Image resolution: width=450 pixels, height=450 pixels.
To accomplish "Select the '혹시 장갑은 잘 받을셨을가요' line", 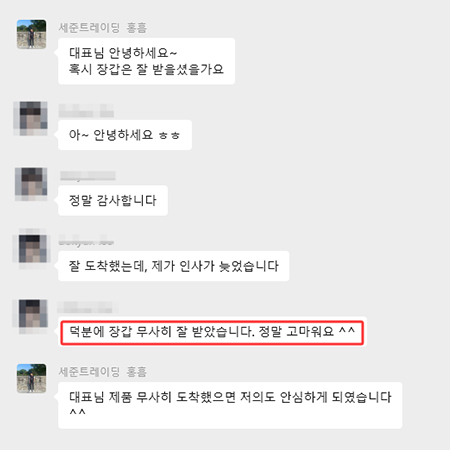I will 146,69.
